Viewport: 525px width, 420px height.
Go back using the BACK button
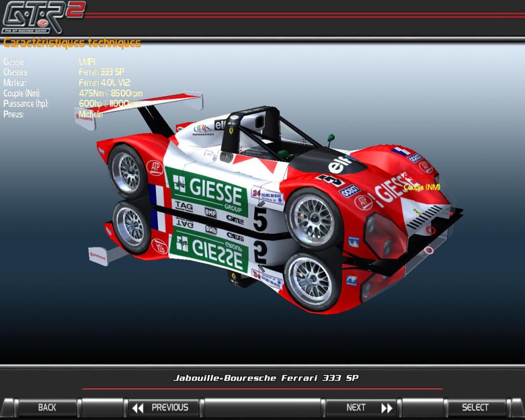click(47, 407)
